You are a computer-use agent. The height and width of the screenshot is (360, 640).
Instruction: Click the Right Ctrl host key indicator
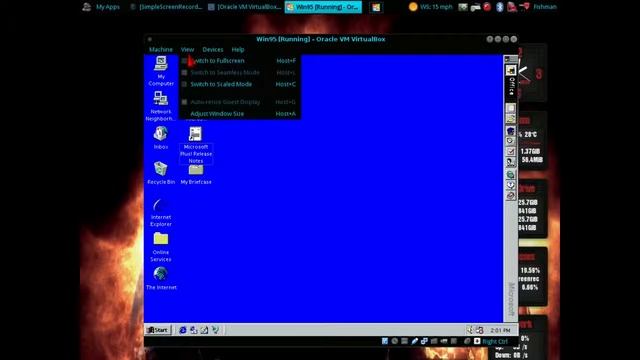coord(495,341)
